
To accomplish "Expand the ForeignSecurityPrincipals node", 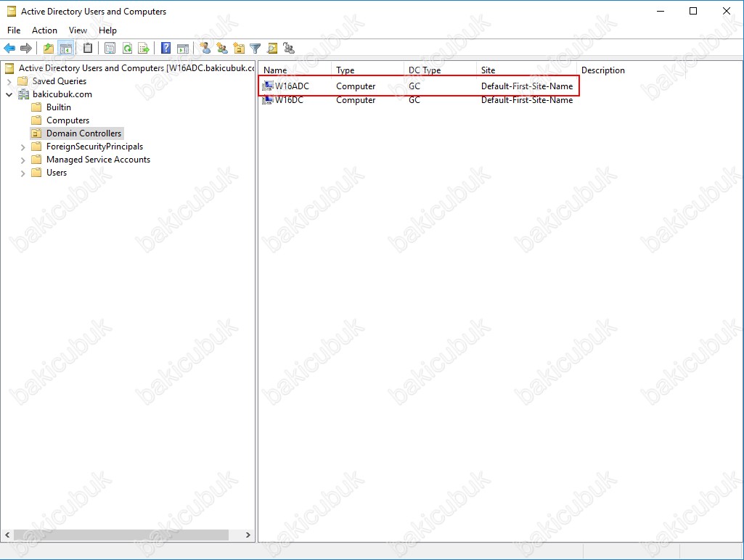I will [x=23, y=147].
